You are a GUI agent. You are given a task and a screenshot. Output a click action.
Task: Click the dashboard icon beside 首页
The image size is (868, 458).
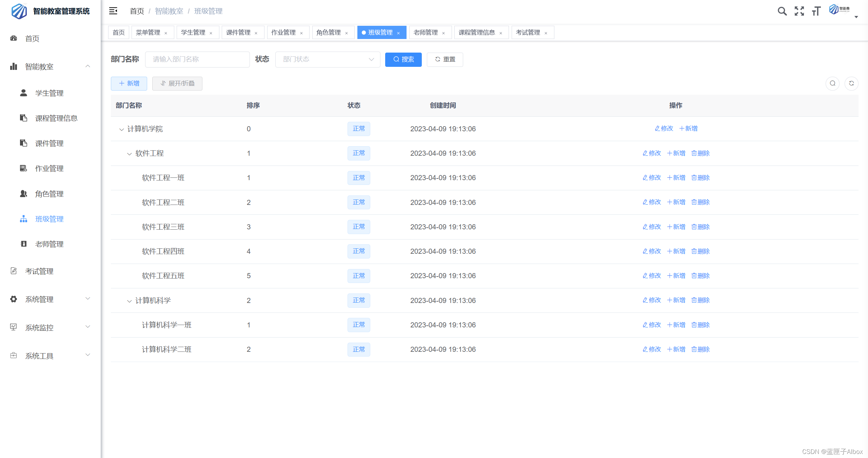14,38
